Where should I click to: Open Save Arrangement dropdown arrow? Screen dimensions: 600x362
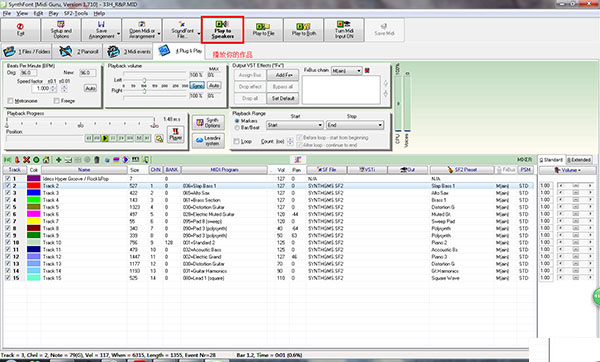tap(119, 34)
